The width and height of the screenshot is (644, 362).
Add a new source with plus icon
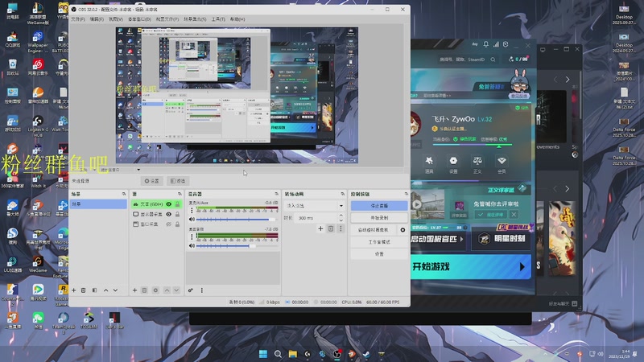134,290
